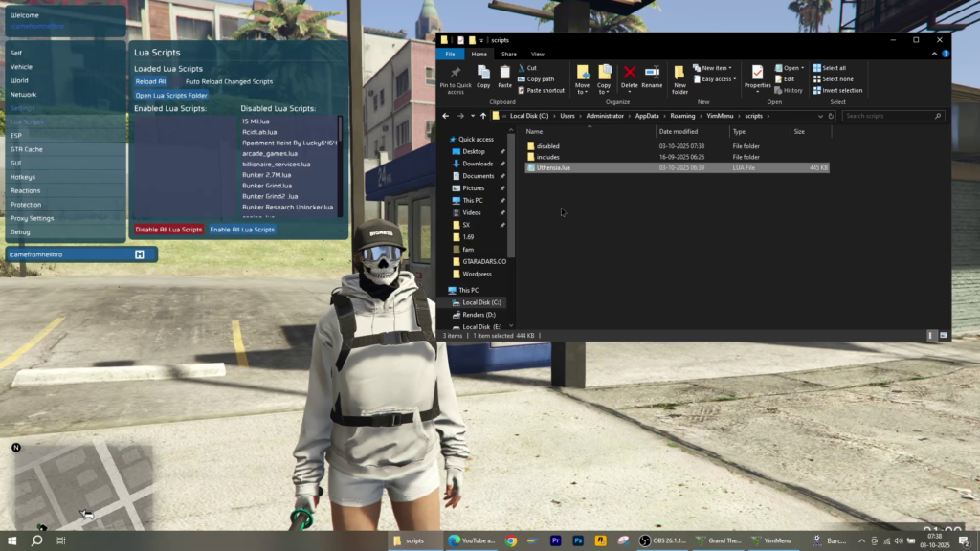Click Administrator in the address path
The height and width of the screenshot is (551, 980).
(x=605, y=116)
